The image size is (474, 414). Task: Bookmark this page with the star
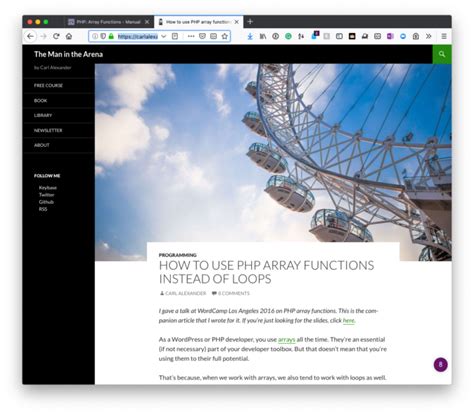225,36
